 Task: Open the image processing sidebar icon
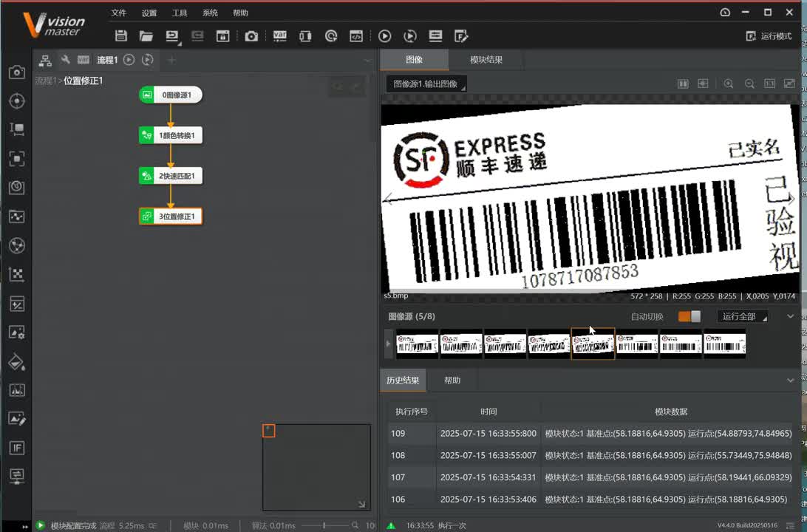tap(16, 333)
